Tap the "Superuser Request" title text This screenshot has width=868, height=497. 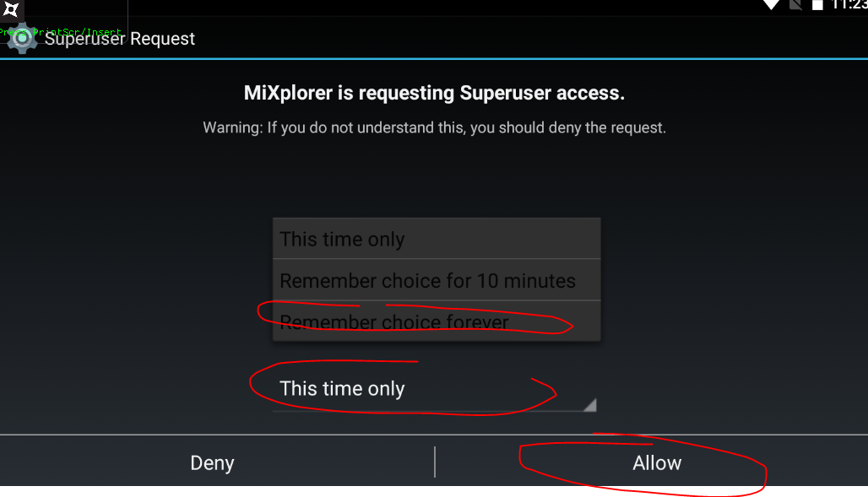(120, 39)
